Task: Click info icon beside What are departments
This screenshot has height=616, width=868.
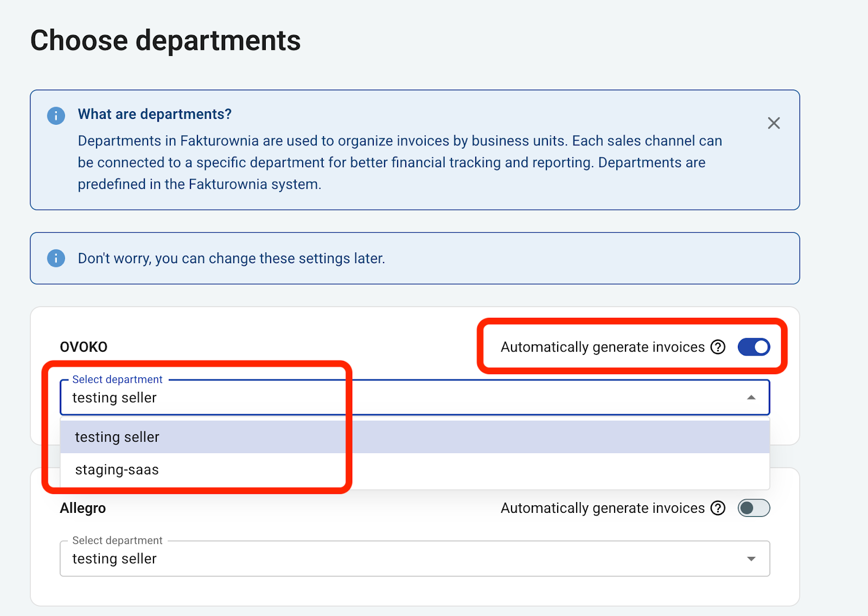Action: point(56,115)
